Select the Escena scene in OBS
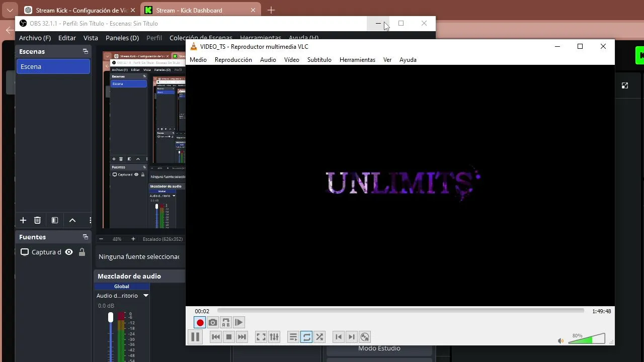644x362 pixels. (x=53, y=66)
